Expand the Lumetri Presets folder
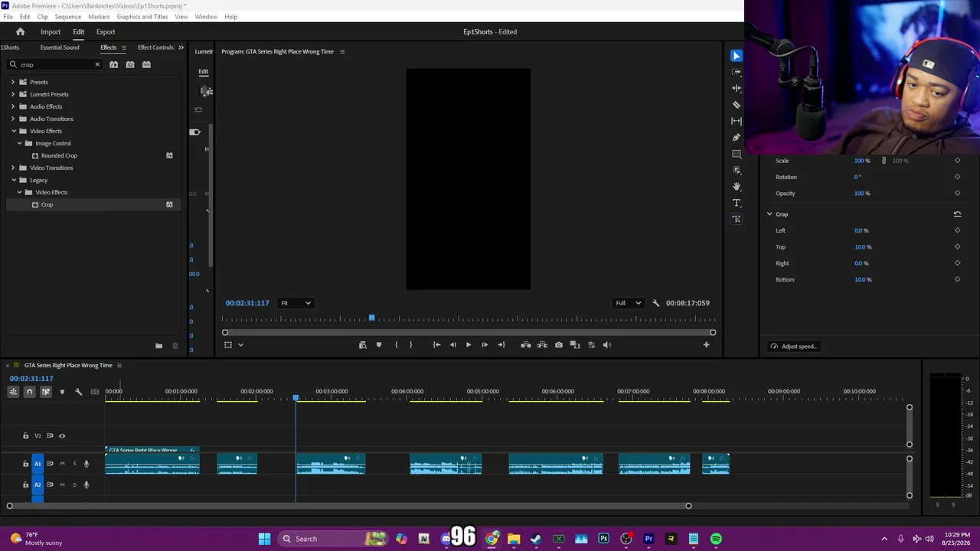 click(x=13, y=94)
